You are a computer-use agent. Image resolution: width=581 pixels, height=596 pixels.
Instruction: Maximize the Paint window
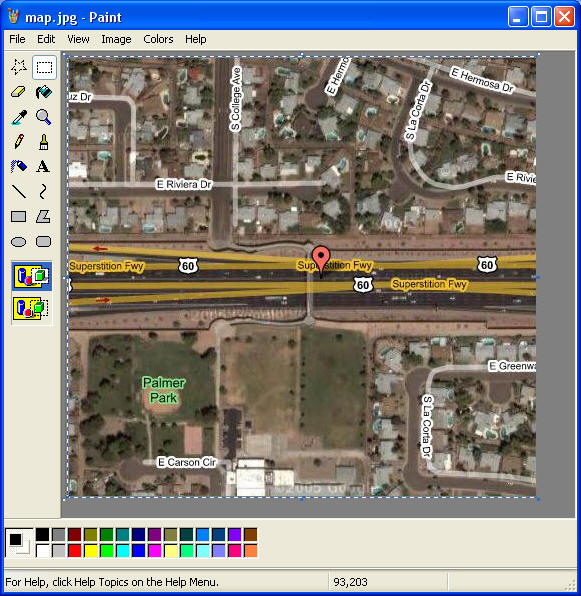tap(541, 17)
